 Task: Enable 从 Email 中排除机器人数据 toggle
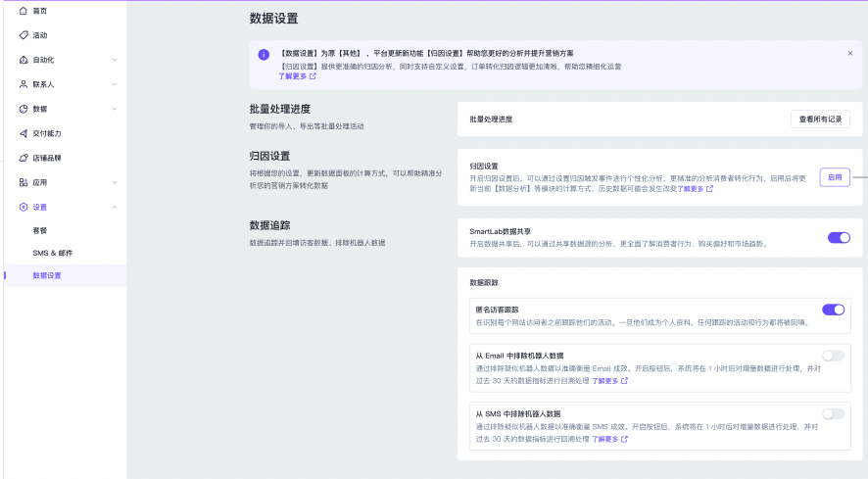pyautogui.click(x=833, y=357)
